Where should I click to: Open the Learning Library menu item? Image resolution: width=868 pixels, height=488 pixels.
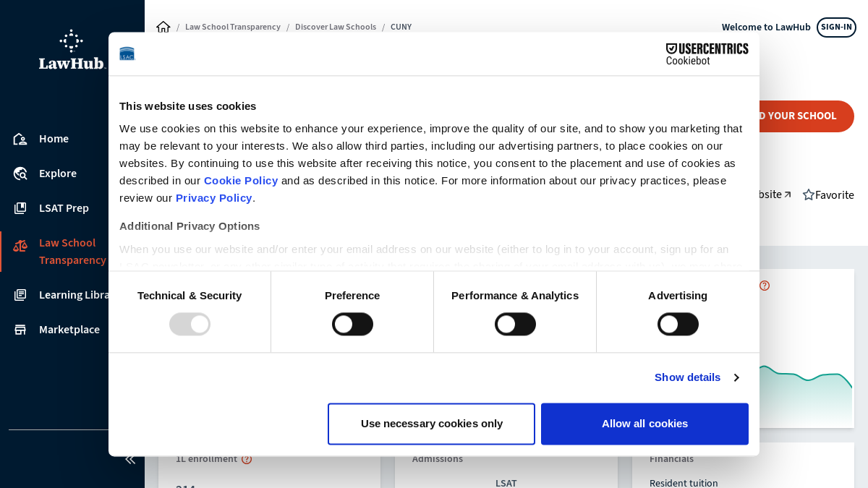pos(72,295)
